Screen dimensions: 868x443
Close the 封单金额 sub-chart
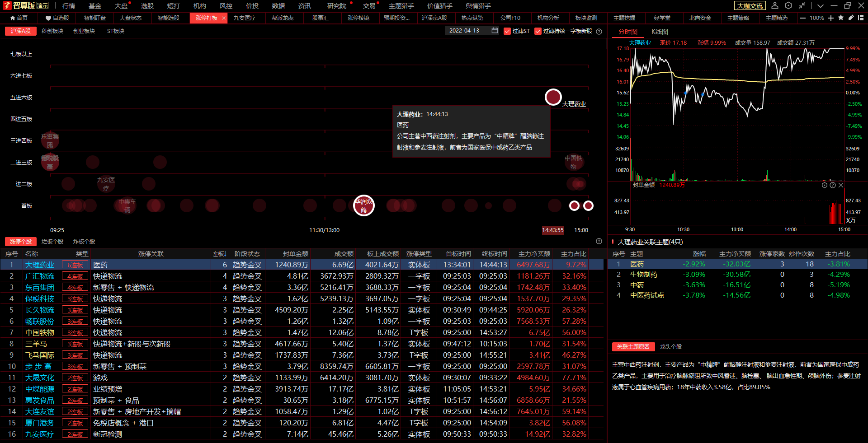coord(841,185)
